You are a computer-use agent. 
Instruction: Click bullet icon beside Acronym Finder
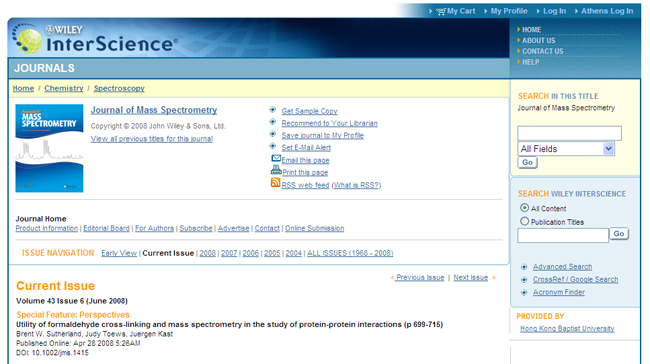point(524,293)
